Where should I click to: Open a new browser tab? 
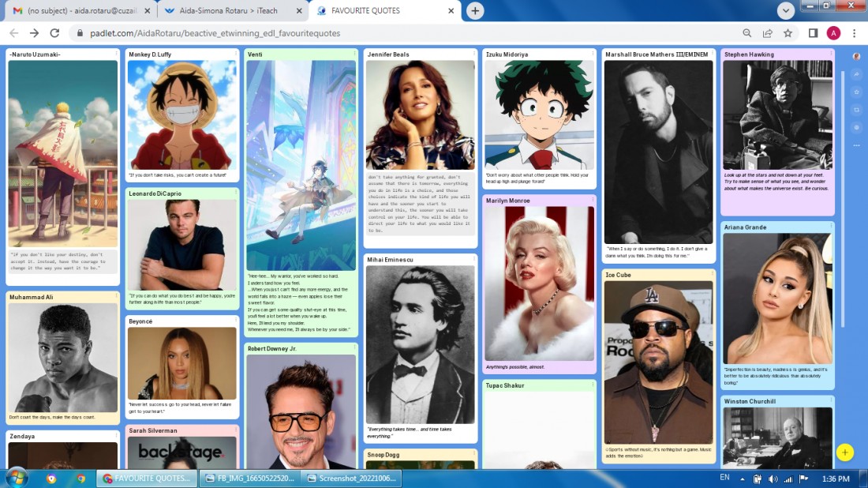coord(475,10)
